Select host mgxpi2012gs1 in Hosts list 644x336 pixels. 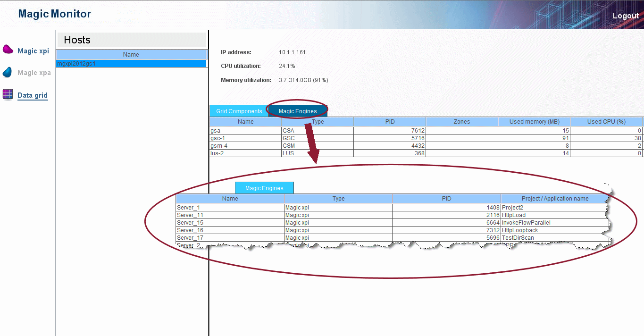pos(131,63)
